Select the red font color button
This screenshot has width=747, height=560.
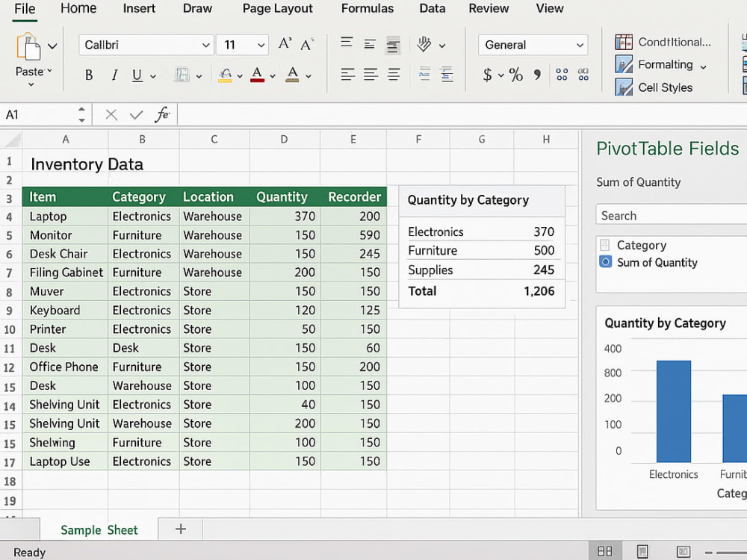click(x=257, y=75)
